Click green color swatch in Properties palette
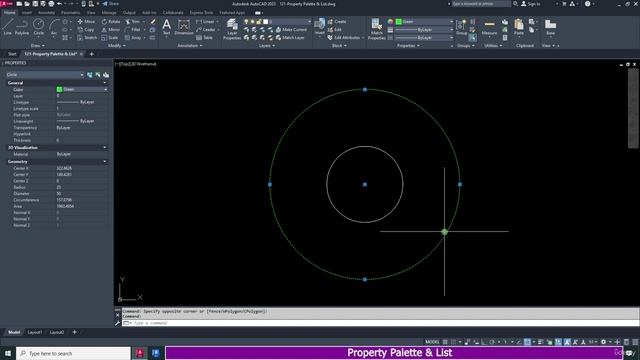The width and height of the screenshot is (640, 360). tap(59, 89)
